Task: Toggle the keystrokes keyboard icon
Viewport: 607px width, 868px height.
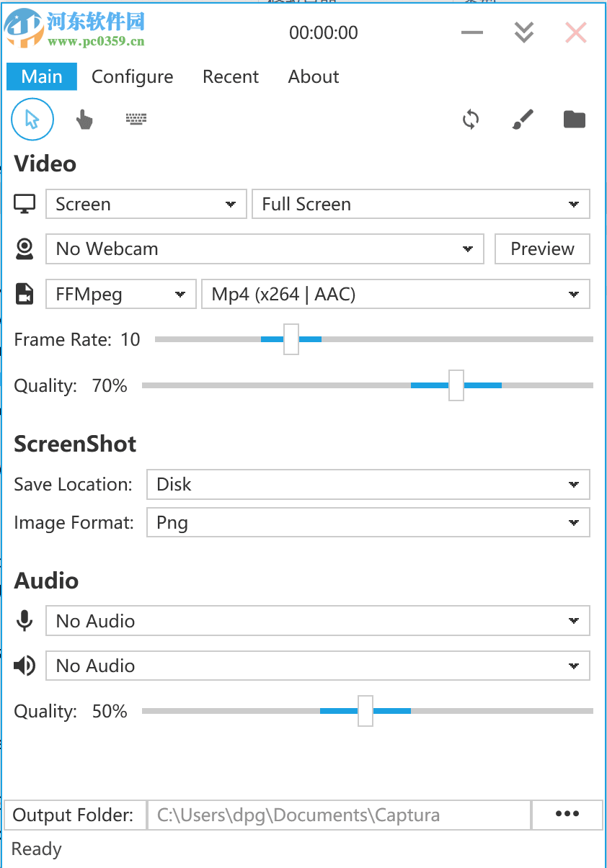Action: tap(136, 119)
